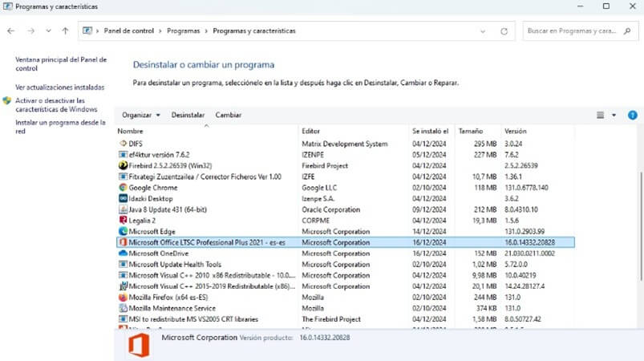The width and height of the screenshot is (644, 361).
Task: Click Programas breadcrumb in address bar
Action: (x=183, y=30)
